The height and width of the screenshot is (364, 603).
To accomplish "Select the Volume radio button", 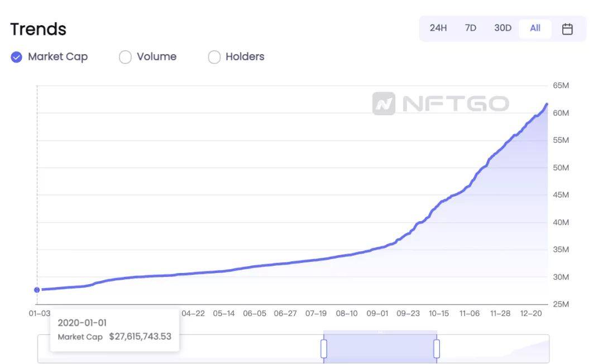I will coord(125,56).
